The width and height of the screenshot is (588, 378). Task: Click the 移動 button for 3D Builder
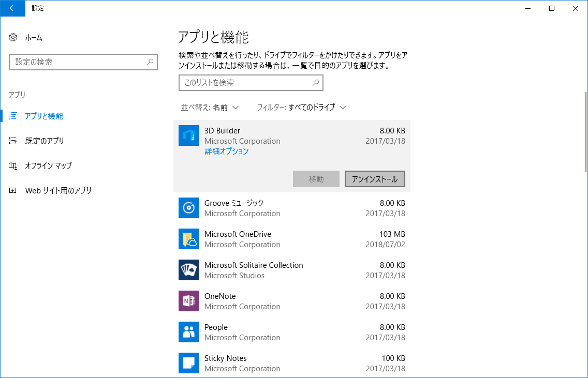click(316, 179)
